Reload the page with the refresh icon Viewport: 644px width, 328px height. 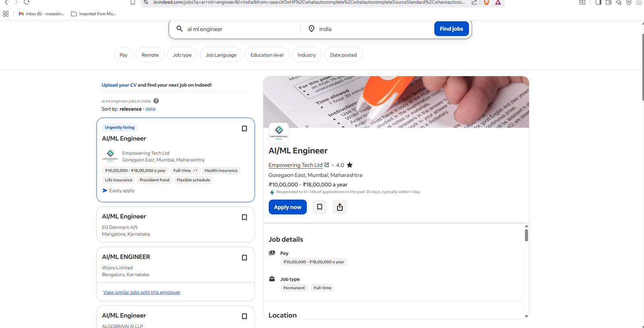coord(27,2)
